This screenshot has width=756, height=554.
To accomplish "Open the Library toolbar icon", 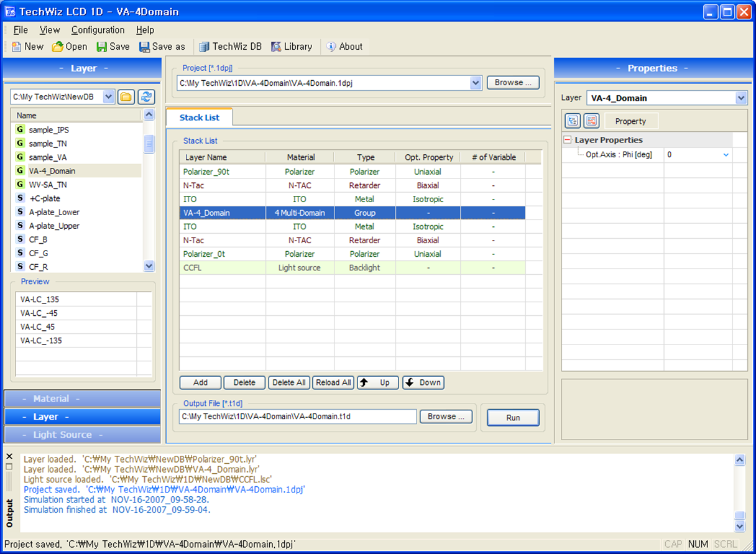I will tap(276, 47).
